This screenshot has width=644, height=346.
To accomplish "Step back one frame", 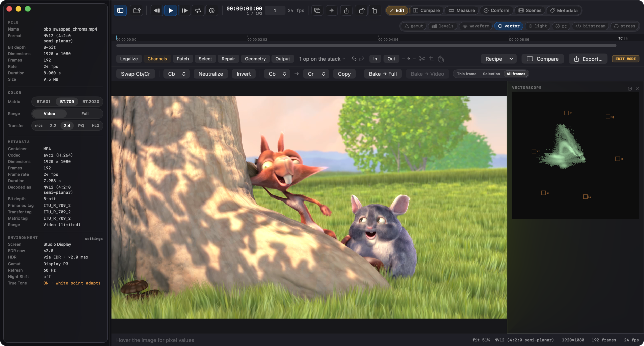I will click(x=157, y=10).
